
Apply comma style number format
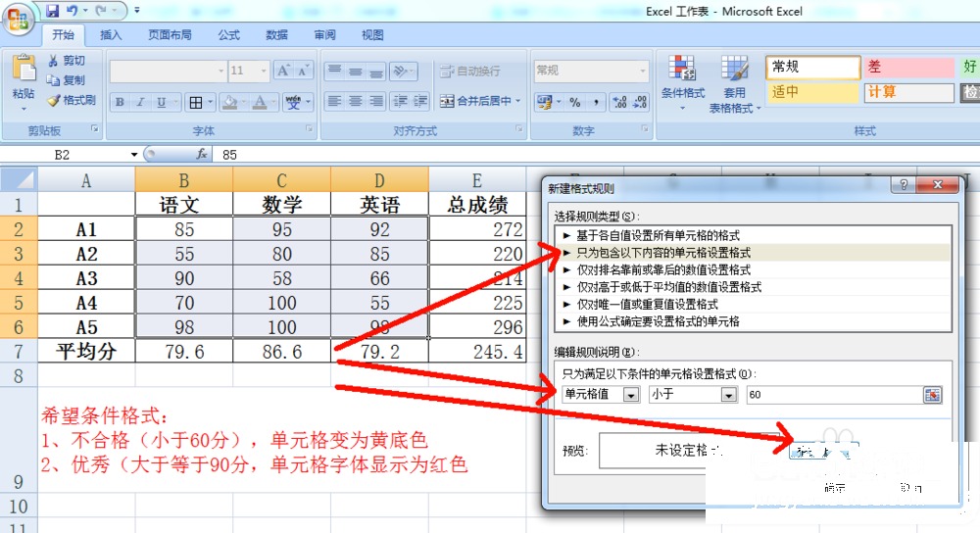point(596,102)
